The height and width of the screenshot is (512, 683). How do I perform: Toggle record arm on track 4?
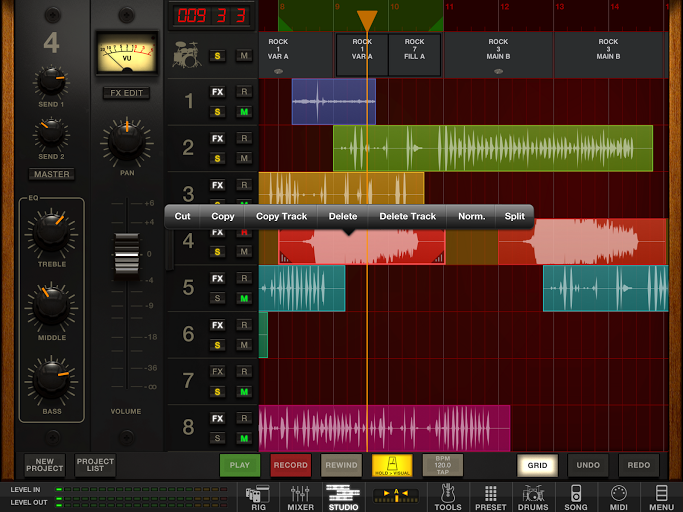pyautogui.click(x=243, y=232)
